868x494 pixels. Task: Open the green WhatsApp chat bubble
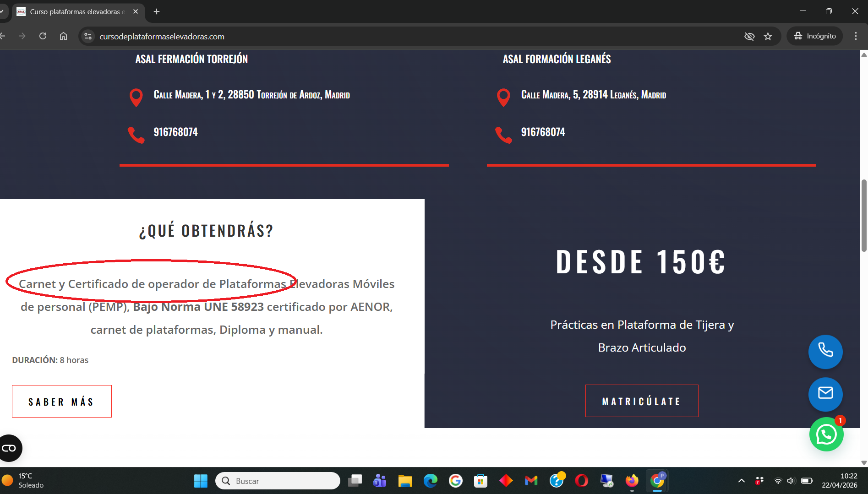826,434
